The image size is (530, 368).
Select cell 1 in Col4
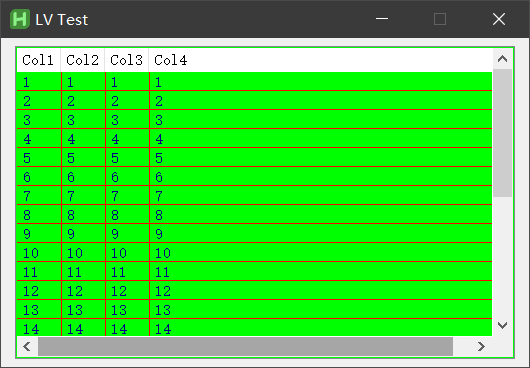coord(321,81)
